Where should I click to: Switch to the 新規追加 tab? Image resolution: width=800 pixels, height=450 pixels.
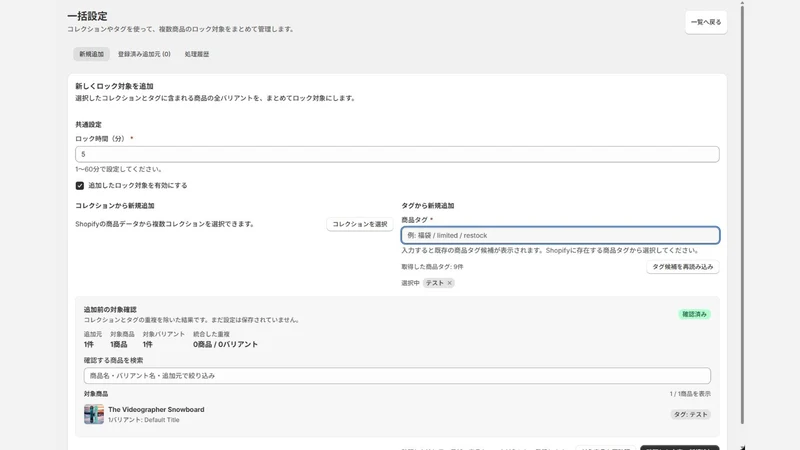pyautogui.click(x=91, y=54)
